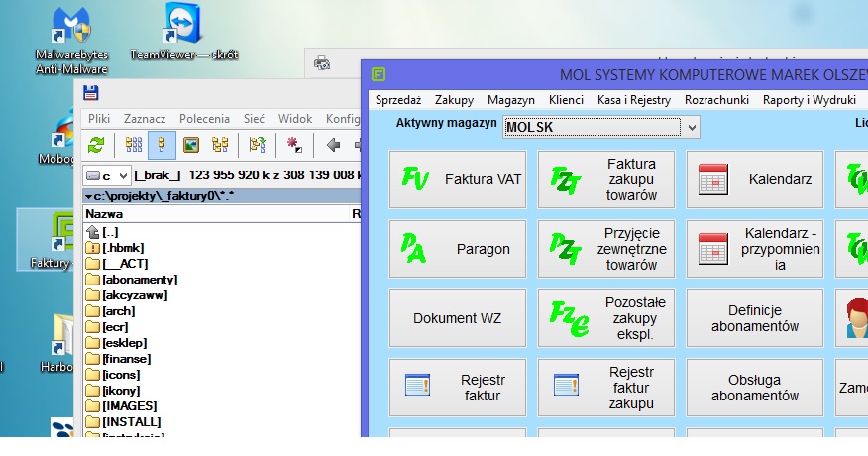This screenshot has height=456, width=868.
Task: Create a Paragon document
Action: (x=458, y=249)
